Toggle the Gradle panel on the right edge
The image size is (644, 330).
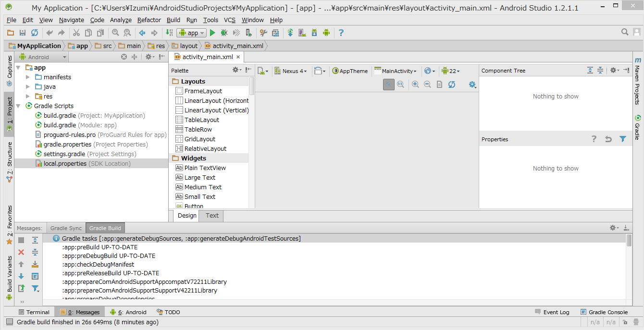(638, 127)
